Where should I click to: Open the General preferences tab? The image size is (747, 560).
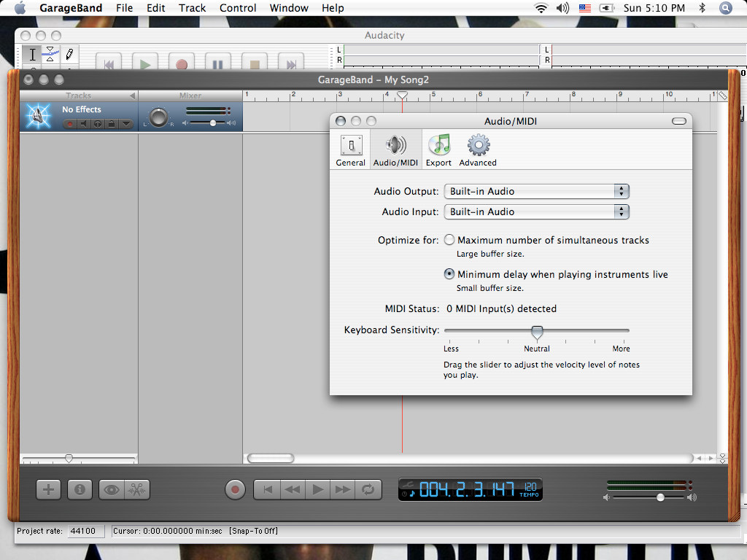click(351, 150)
